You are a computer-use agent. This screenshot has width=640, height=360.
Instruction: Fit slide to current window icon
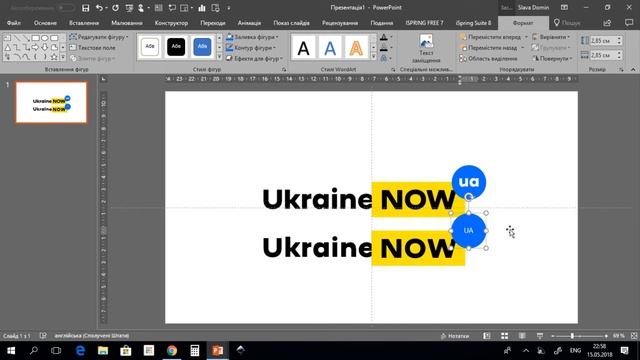click(x=634, y=336)
